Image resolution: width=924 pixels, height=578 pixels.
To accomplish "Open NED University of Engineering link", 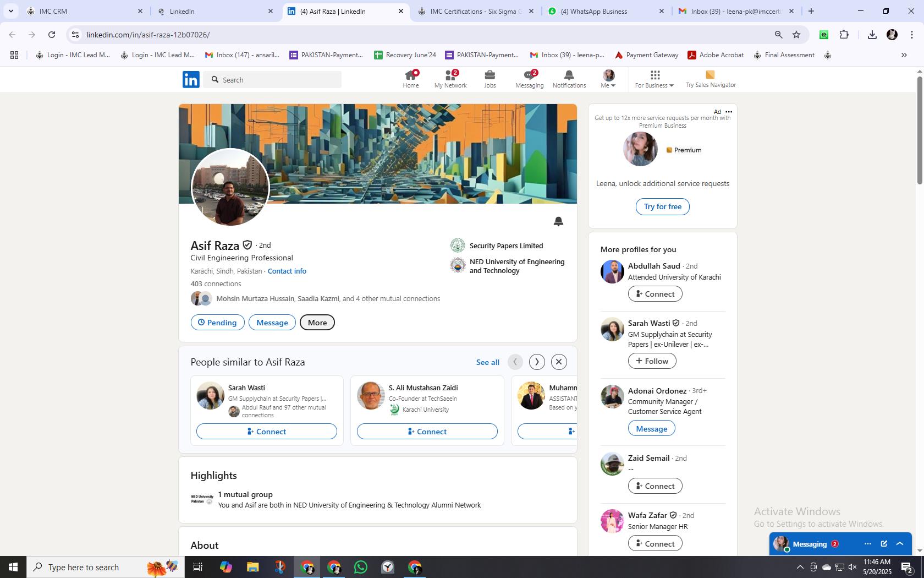I will pyautogui.click(x=507, y=266).
